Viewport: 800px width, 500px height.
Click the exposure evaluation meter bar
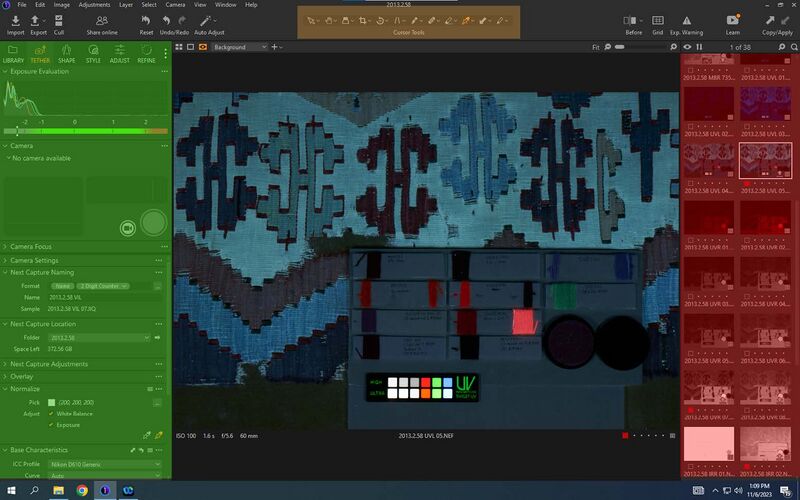(x=85, y=131)
